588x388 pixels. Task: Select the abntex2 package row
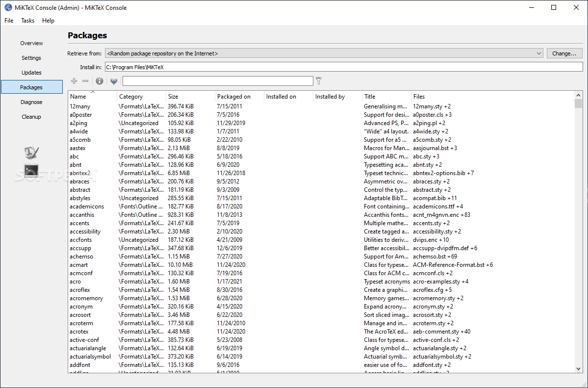point(321,173)
